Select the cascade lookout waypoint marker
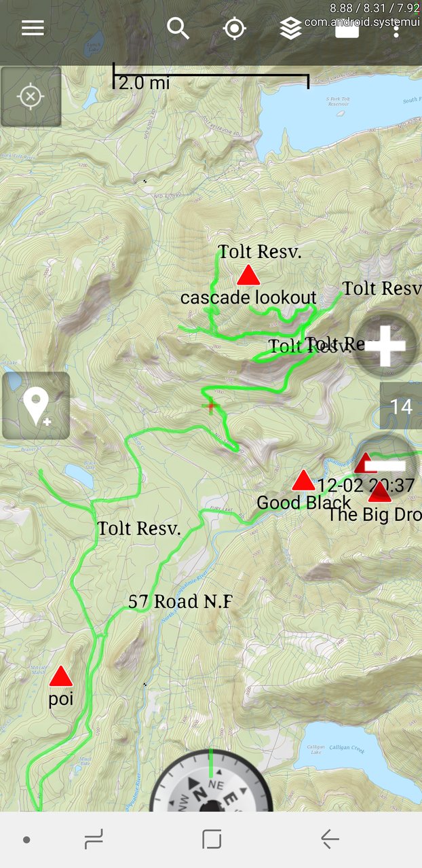The width and height of the screenshot is (422, 868). pyautogui.click(x=248, y=276)
